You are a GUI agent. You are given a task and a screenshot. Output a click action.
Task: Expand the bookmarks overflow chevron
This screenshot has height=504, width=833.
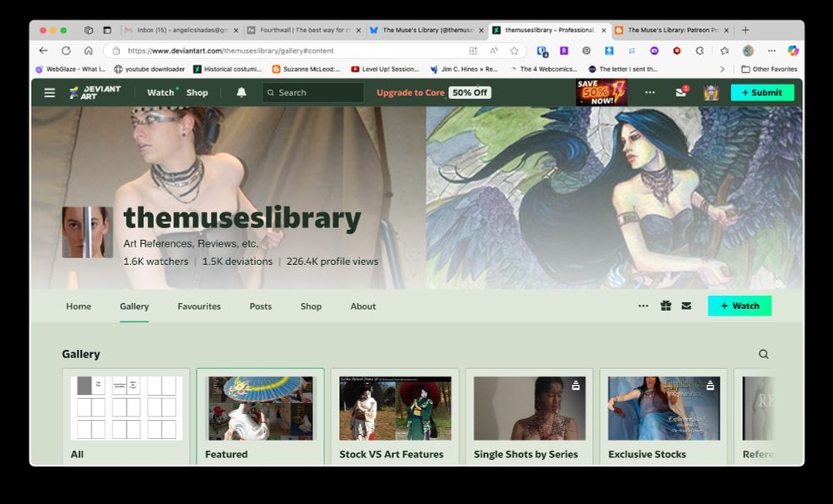722,69
